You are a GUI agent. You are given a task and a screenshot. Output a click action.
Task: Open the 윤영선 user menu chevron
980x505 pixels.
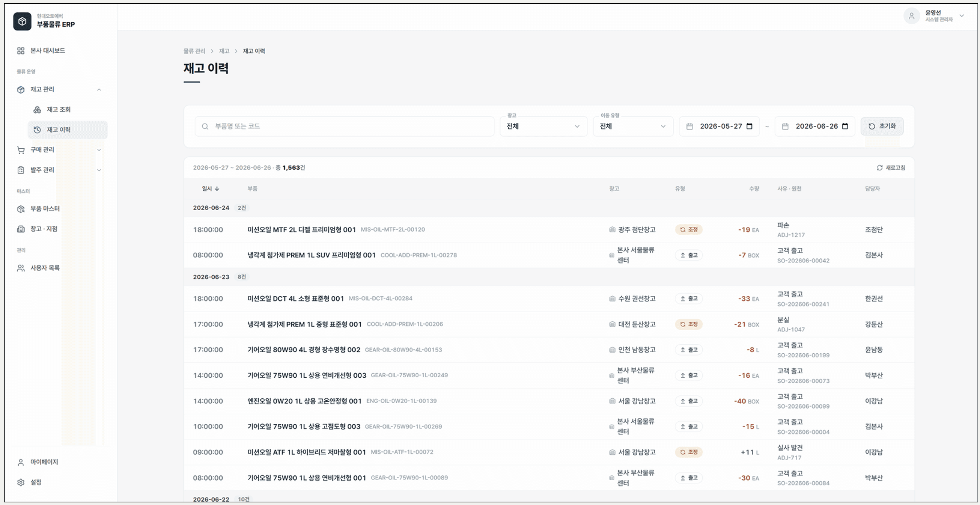[x=962, y=16]
